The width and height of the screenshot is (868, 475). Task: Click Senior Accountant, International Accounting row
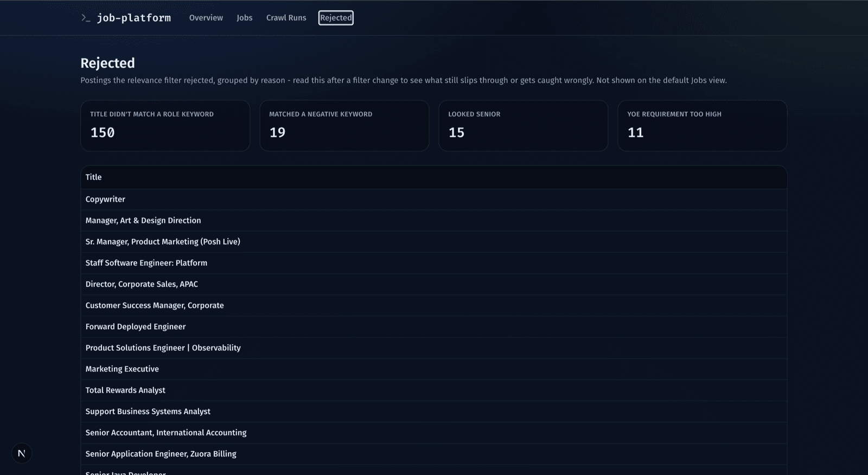click(x=434, y=432)
